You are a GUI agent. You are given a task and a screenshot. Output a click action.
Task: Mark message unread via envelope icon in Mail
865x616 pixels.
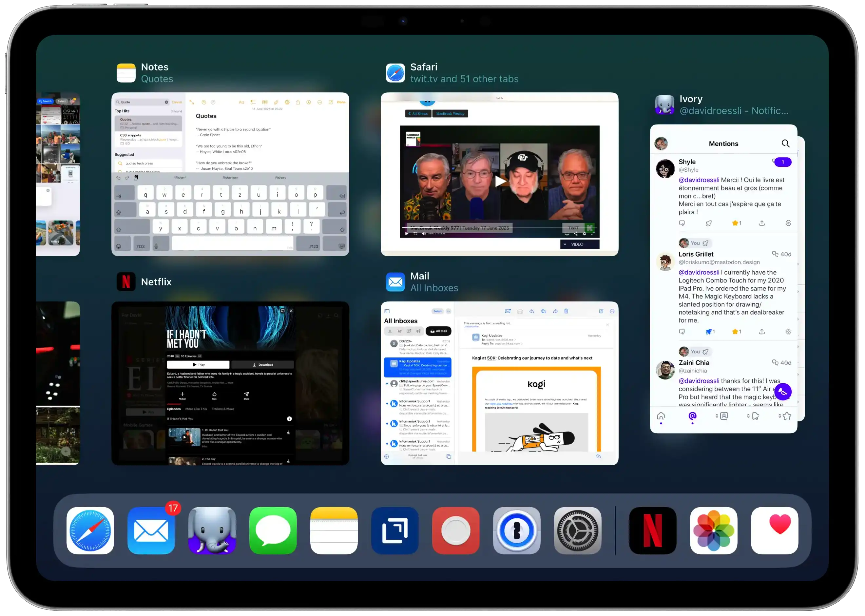[508, 311]
